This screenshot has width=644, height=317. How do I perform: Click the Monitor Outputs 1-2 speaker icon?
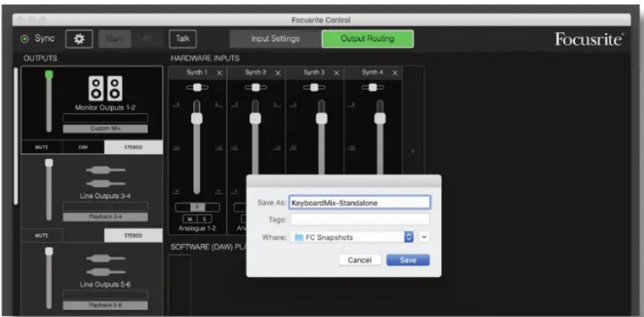[105, 88]
